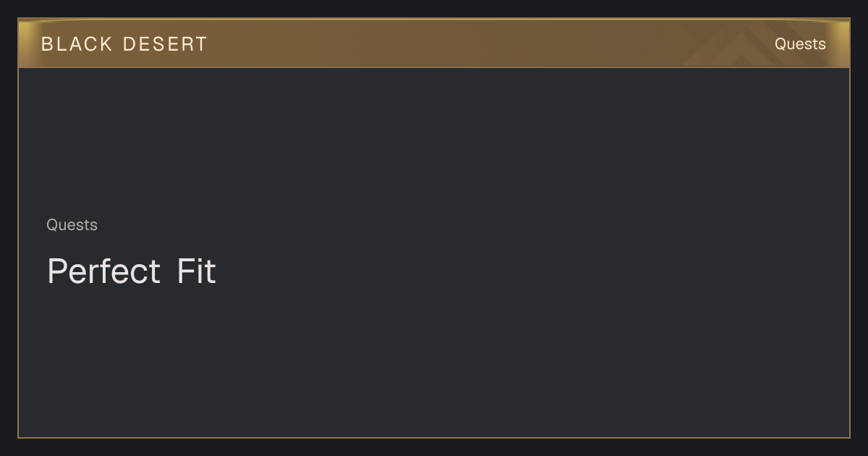Click the glowing left edge of the gold banner
Image resolution: width=868 pixels, height=456 pixels.
coord(26,43)
